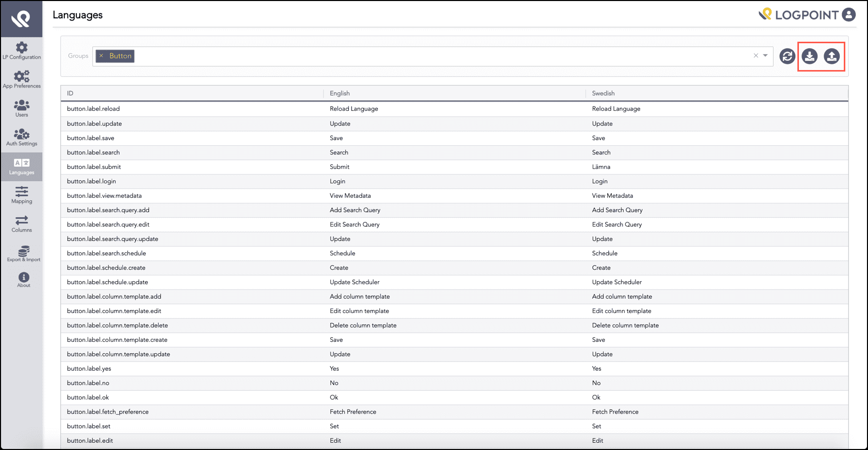Open the LP Configuration section
The image size is (868, 450).
(22, 50)
